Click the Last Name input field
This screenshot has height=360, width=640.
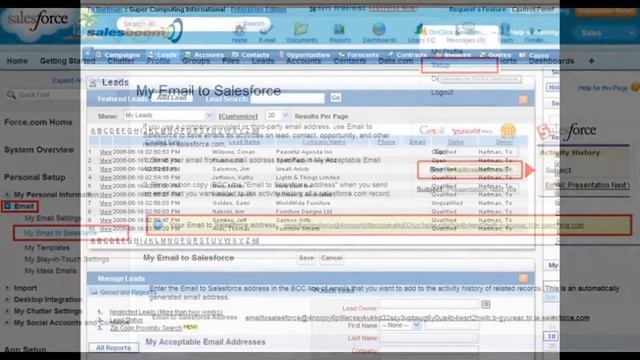429,338
